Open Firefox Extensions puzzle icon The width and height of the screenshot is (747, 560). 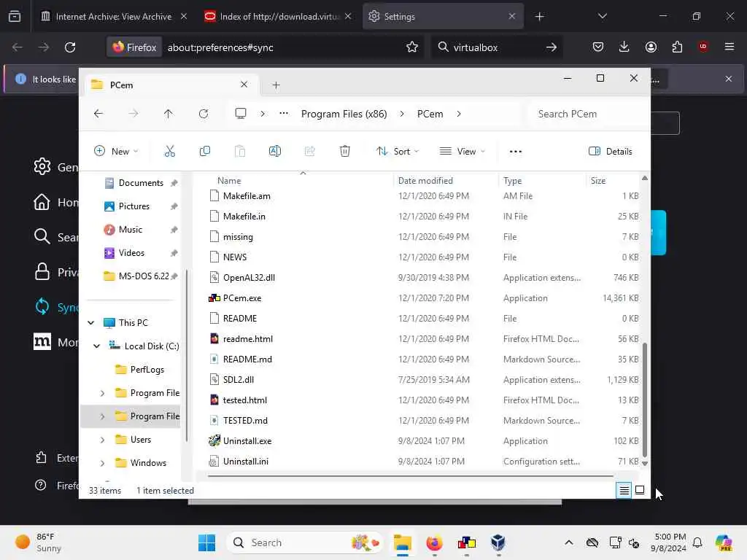click(677, 47)
